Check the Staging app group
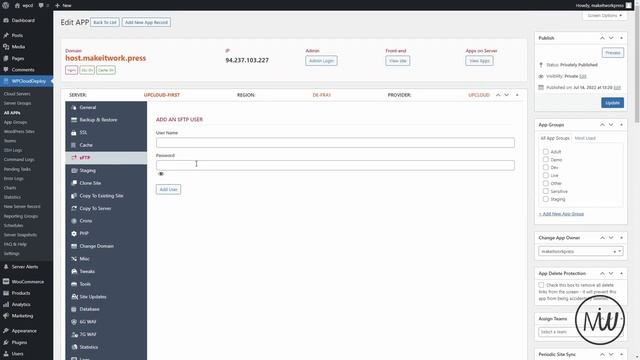Screen dimensions: 640x360 pos(546,199)
